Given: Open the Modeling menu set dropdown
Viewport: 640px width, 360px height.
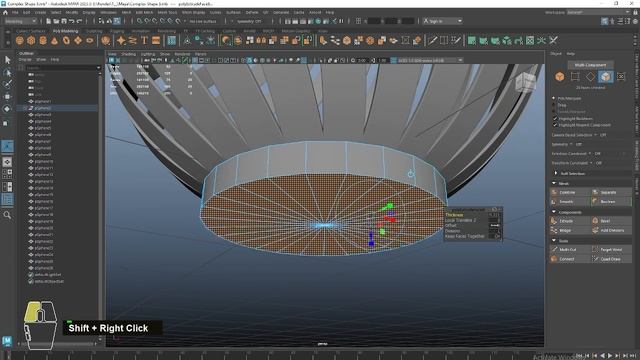Looking at the screenshot, I should tap(20, 21).
